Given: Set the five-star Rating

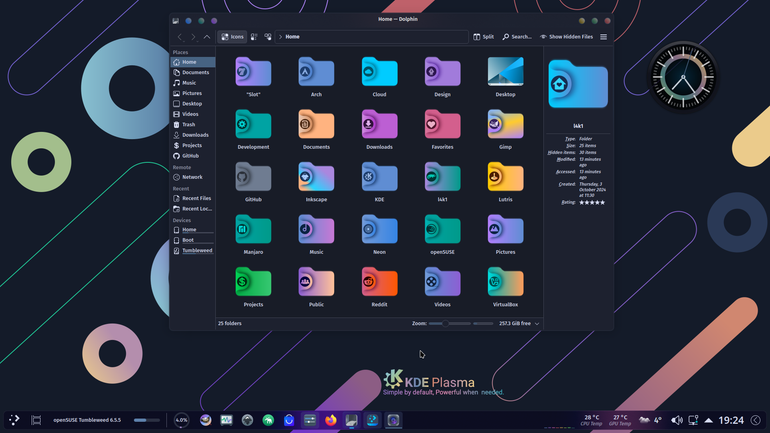Looking at the screenshot, I should pyautogui.click(x=592, y=202).
